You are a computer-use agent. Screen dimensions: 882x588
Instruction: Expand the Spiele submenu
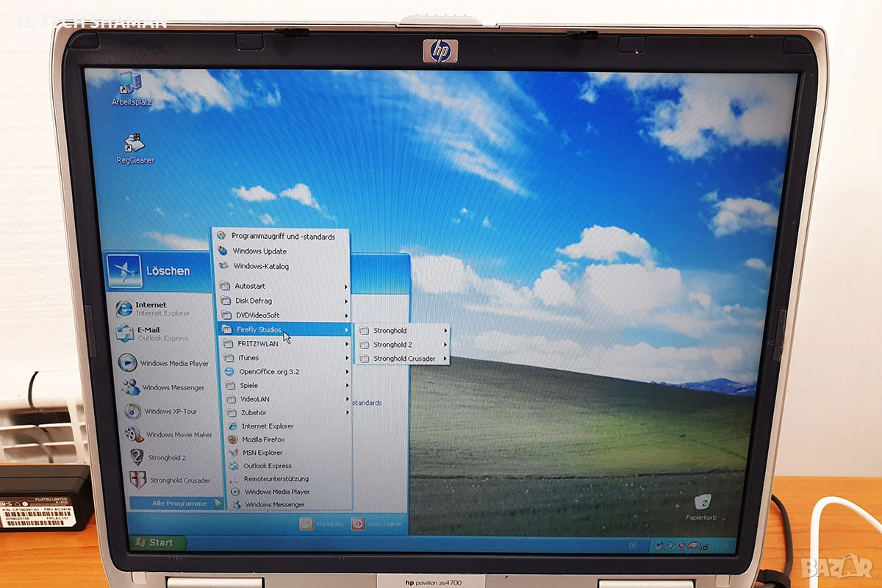[x=287, y=385]
